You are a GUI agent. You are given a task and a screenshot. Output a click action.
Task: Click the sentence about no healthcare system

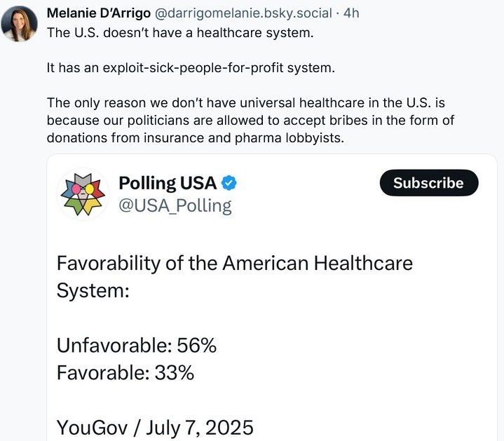tap(179, 32)
